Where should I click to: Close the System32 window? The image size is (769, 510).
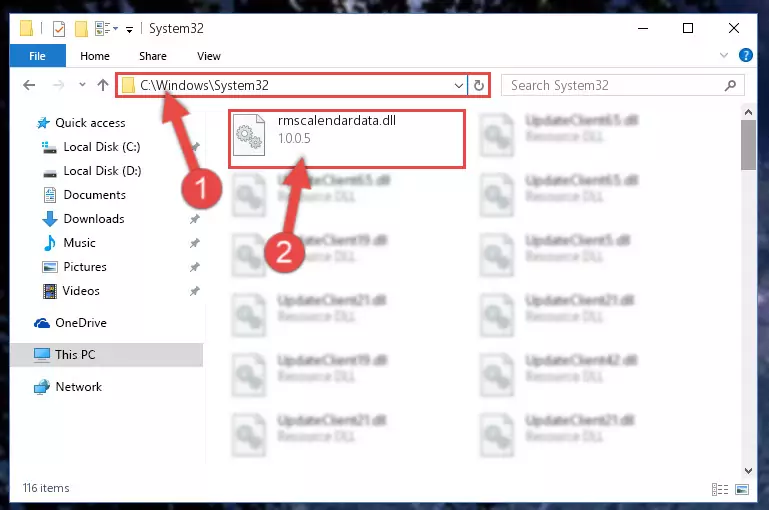(734, 28)
